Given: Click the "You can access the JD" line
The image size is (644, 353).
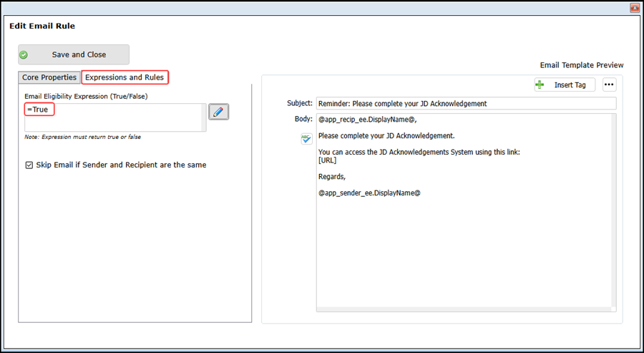Looking at the screenshot, I should click(419, 152).
